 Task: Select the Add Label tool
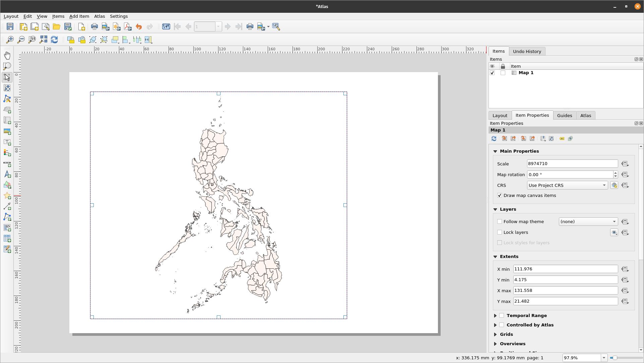click(x=7, y=142)
